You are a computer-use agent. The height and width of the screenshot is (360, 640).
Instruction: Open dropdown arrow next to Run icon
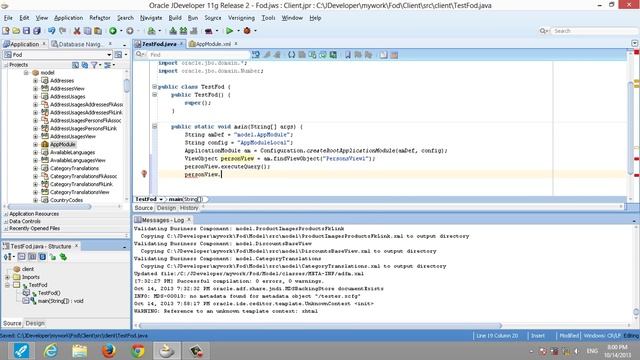(238, 31)
